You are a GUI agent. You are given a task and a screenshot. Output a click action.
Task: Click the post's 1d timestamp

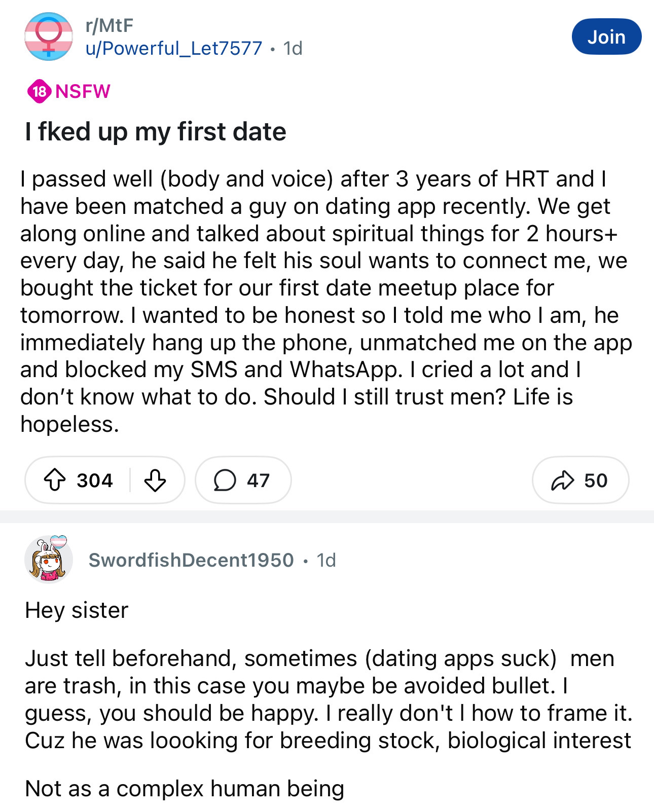tap(293, 48)
